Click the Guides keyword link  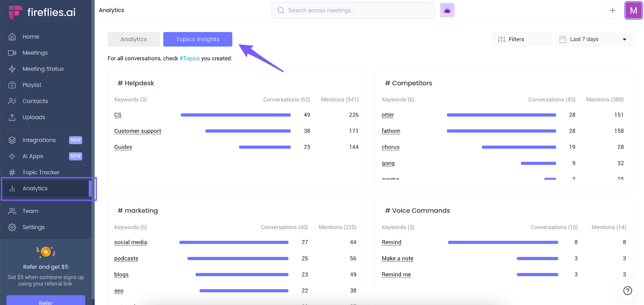[x=123, y=147]
